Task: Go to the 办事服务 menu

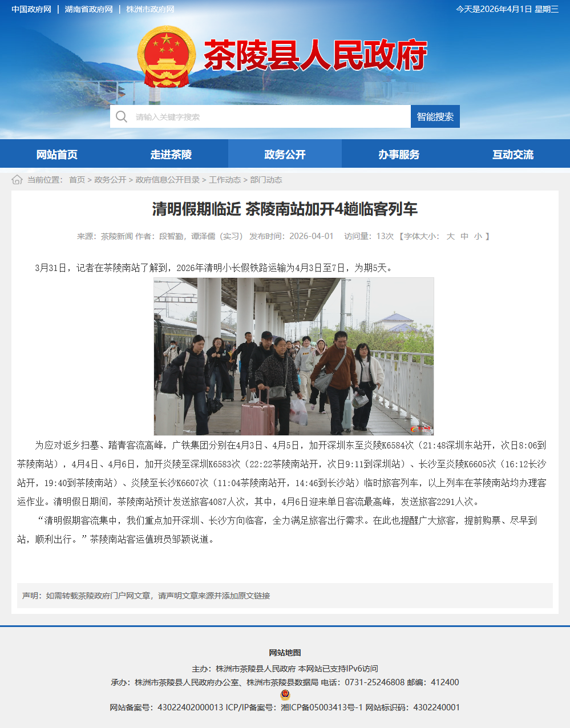Action: tap(399, 154)
